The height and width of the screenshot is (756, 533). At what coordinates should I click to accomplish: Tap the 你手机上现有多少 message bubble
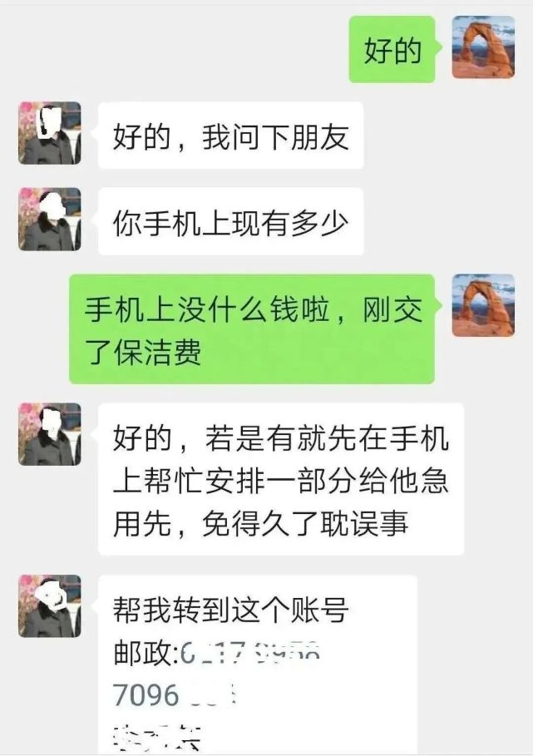230,221
